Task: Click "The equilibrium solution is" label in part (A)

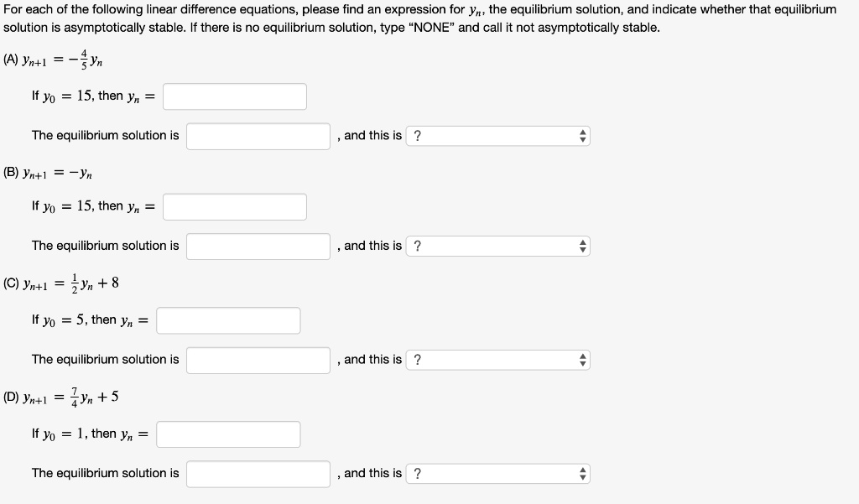Action: (105, 136)
